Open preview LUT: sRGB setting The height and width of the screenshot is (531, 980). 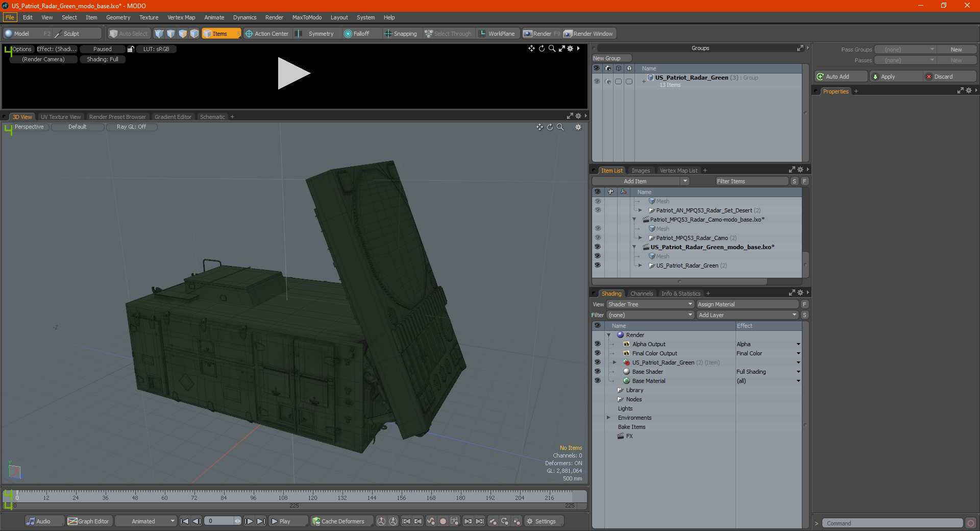click(x=156, y=49)
